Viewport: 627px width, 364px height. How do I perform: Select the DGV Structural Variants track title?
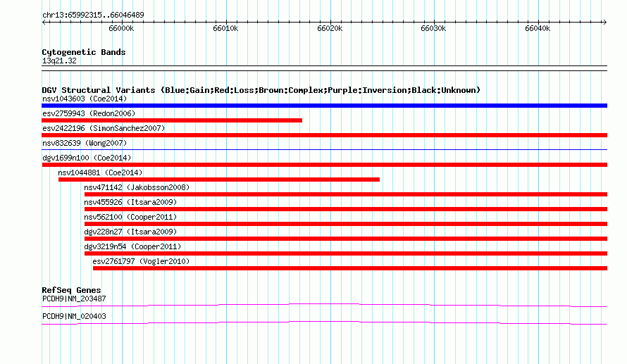tap(261, 90)
